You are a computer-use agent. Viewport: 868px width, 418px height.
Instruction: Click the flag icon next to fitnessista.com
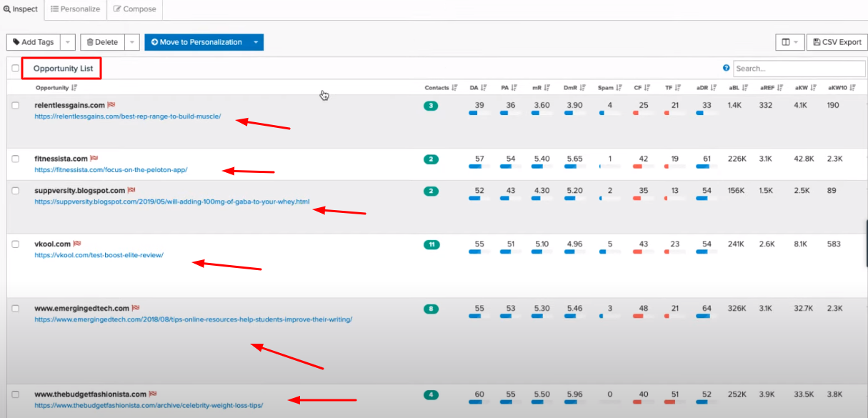[94, 158]
